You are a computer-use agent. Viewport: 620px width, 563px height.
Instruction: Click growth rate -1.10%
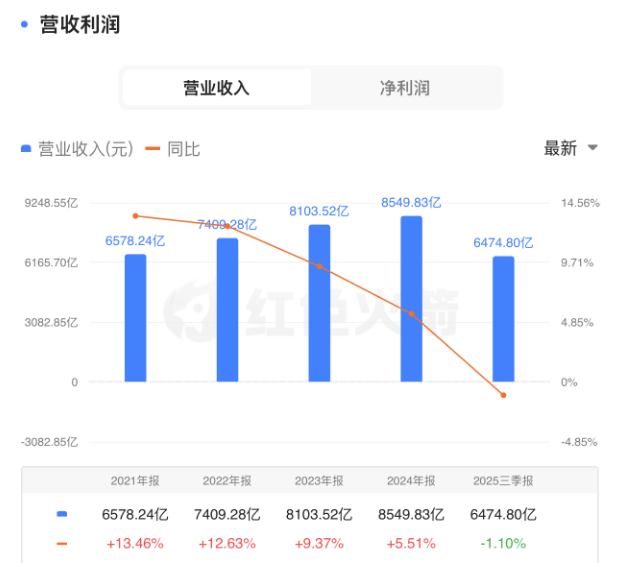(503, 544)
